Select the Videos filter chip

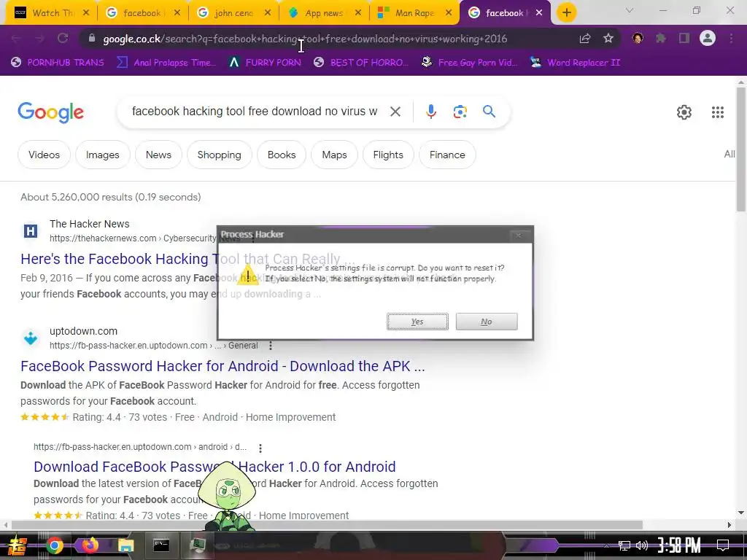click(x=44, y=155)
